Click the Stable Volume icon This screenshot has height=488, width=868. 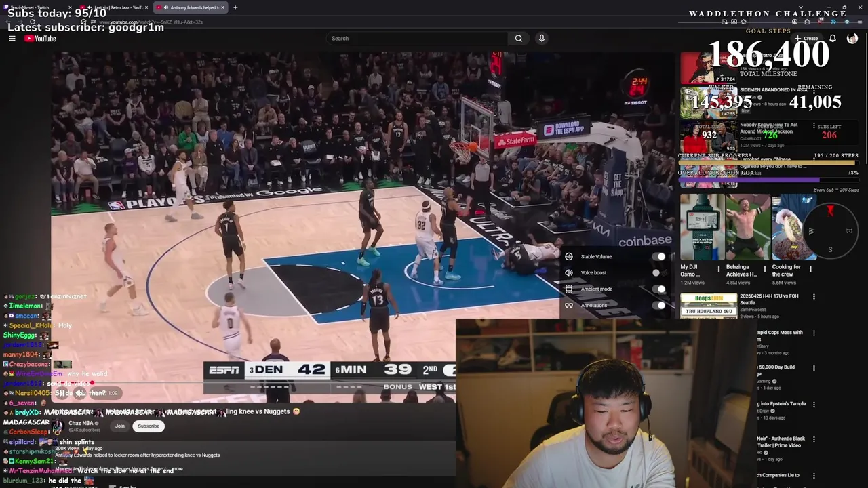[569, 257]
